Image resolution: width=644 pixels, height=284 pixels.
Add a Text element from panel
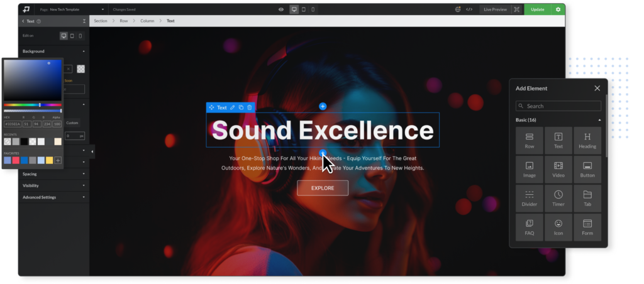[x=558, y=140]
